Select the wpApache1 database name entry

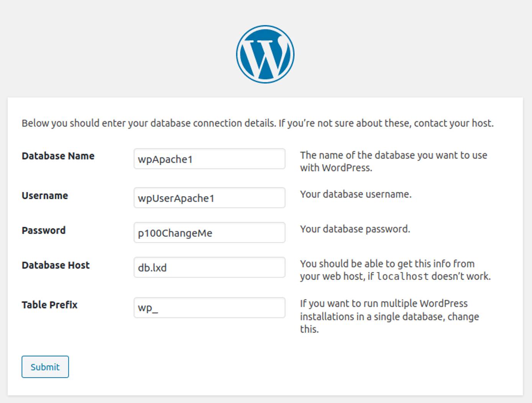pos(209,159)
